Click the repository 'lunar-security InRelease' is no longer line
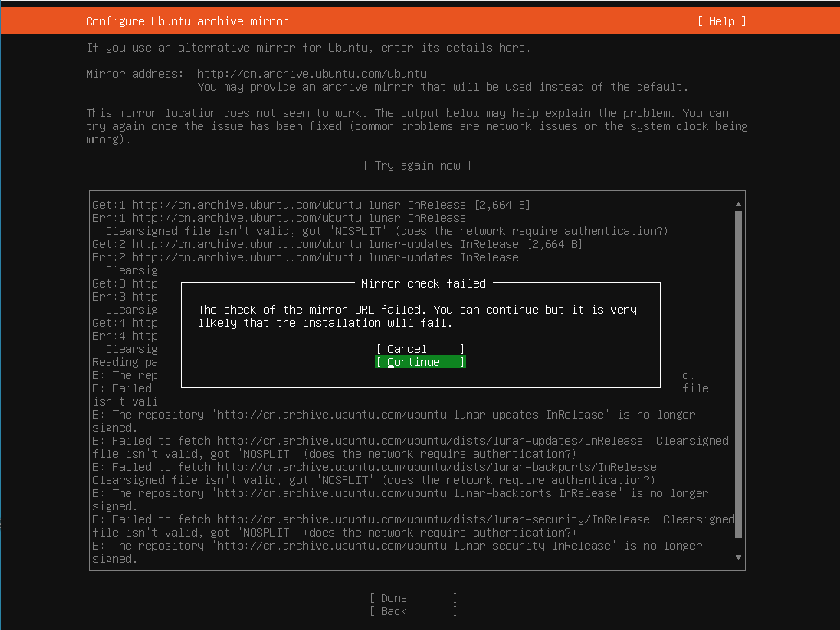The image size is (840, 630). point(397,552)
